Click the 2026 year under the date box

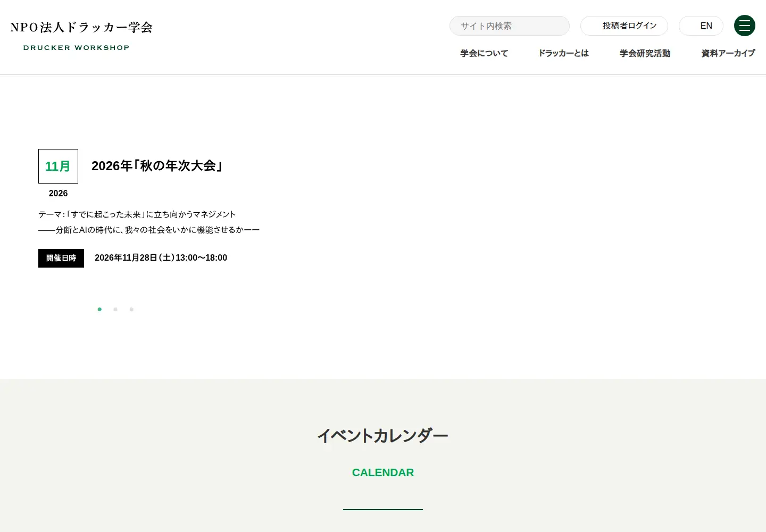coord(58,194)
